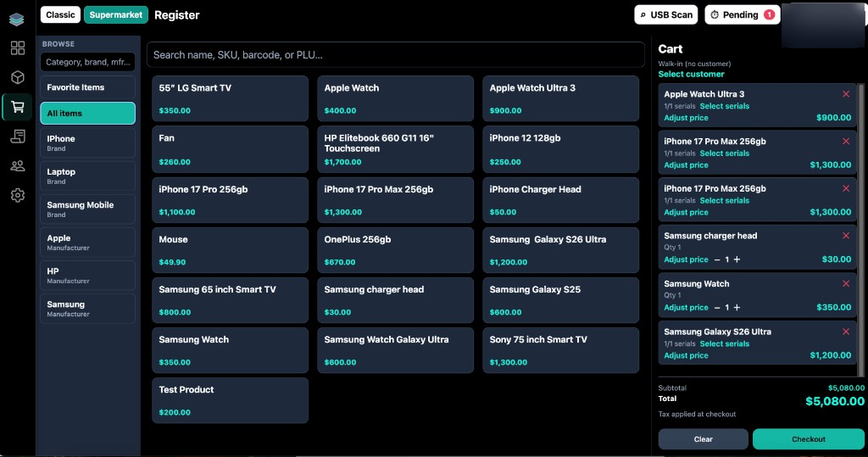
Task: Open the dashboard grid icon in sidebar
Action: [18, 48]
